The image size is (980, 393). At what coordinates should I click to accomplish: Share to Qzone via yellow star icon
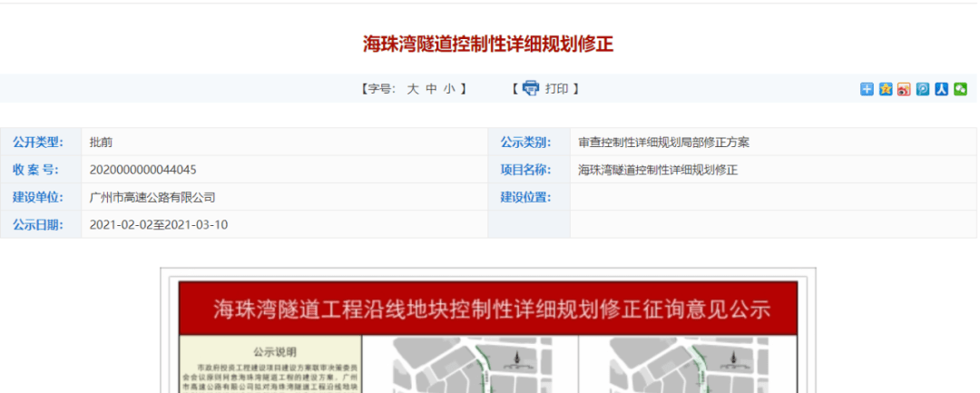coord(886,89)
